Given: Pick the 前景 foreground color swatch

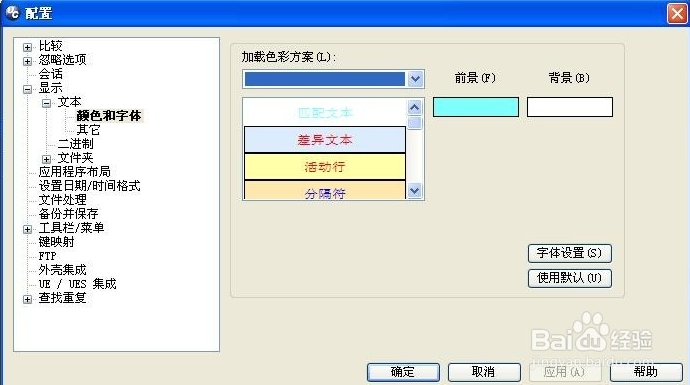Looking at the screenshot, I should [476, 107].
